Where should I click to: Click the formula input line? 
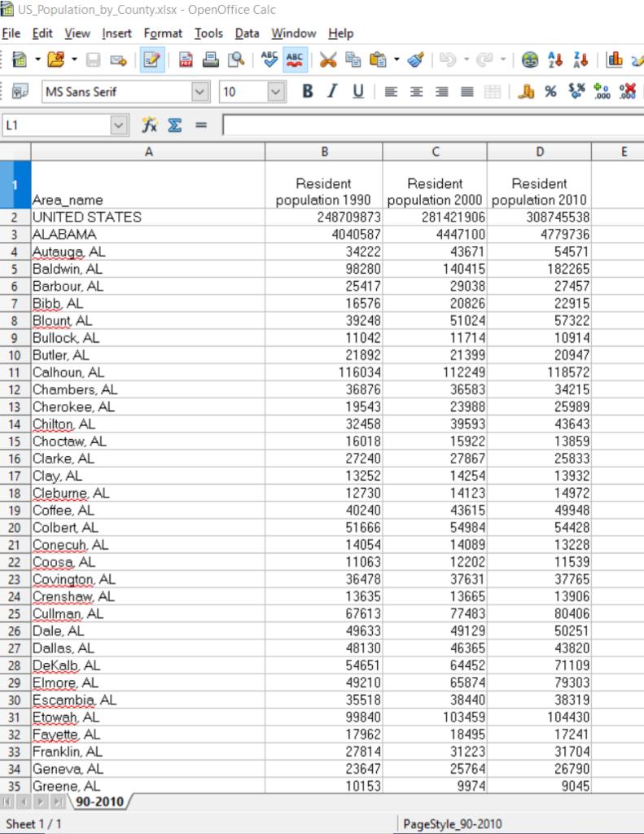click(433, 125)
